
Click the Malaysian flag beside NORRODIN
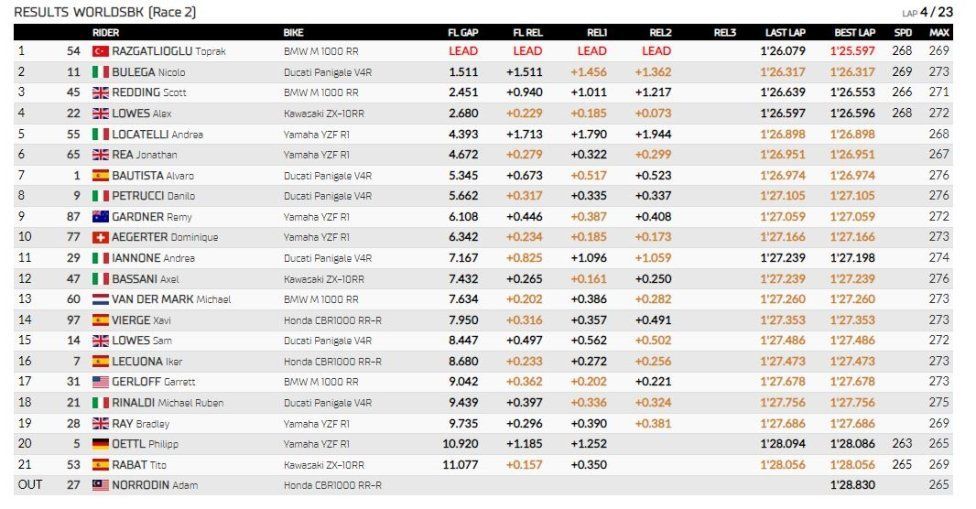100,485
